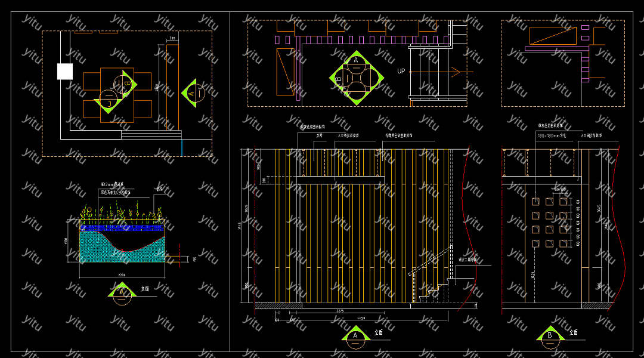644x358 pixels.
Task: Click the A elevation tag at bottom center
Action: (355, 335)
